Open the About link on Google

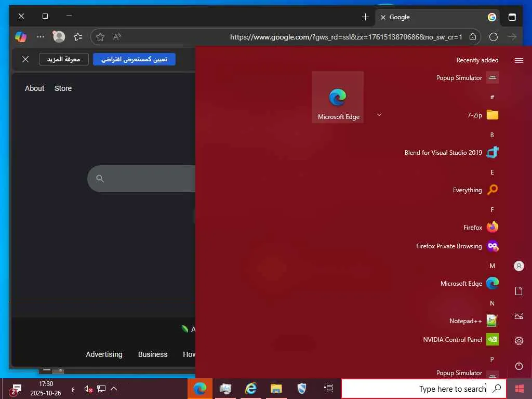35,88
